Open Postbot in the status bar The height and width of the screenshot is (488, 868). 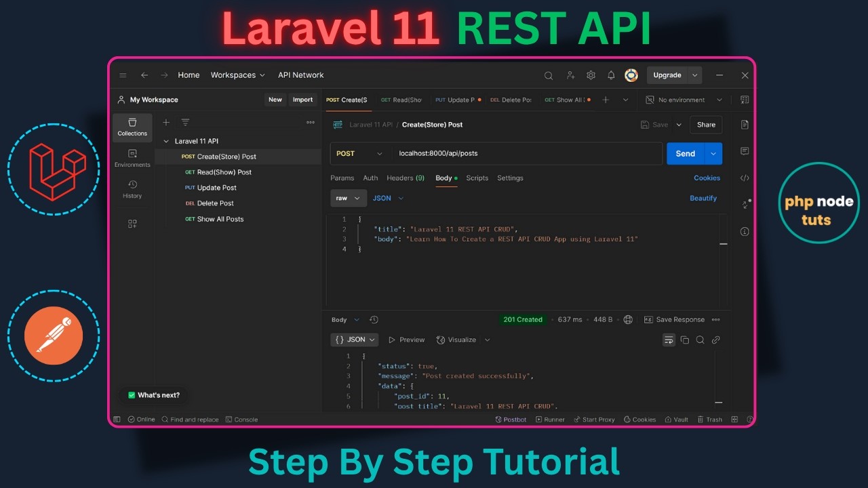[511, 420]
